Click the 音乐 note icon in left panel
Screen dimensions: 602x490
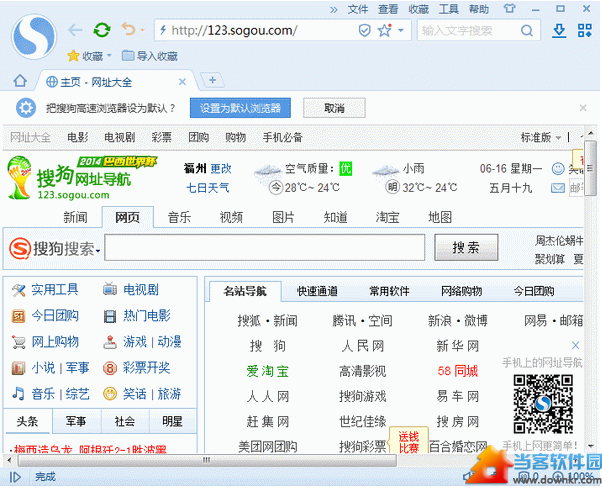click(x=18, y=394)
